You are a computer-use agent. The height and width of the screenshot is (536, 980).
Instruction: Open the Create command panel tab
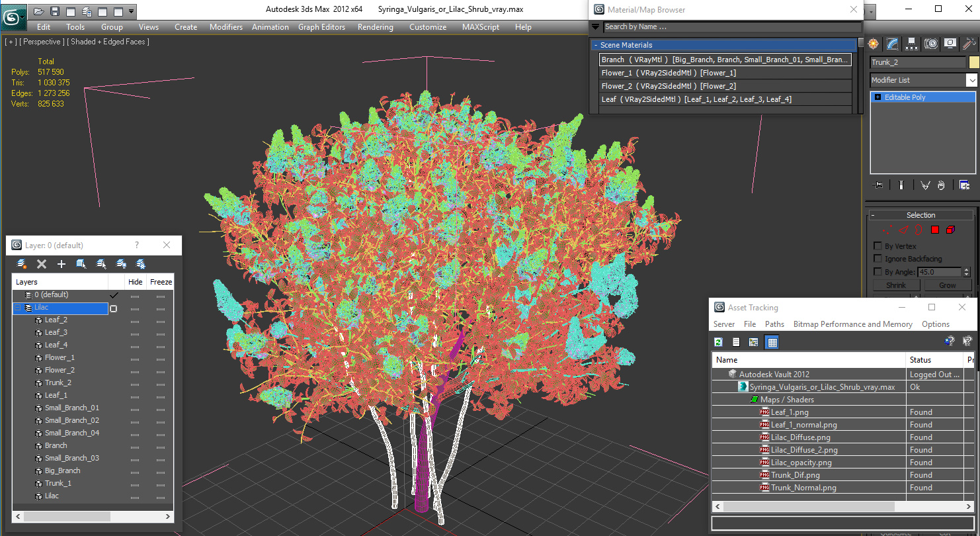tap(874, 44)
